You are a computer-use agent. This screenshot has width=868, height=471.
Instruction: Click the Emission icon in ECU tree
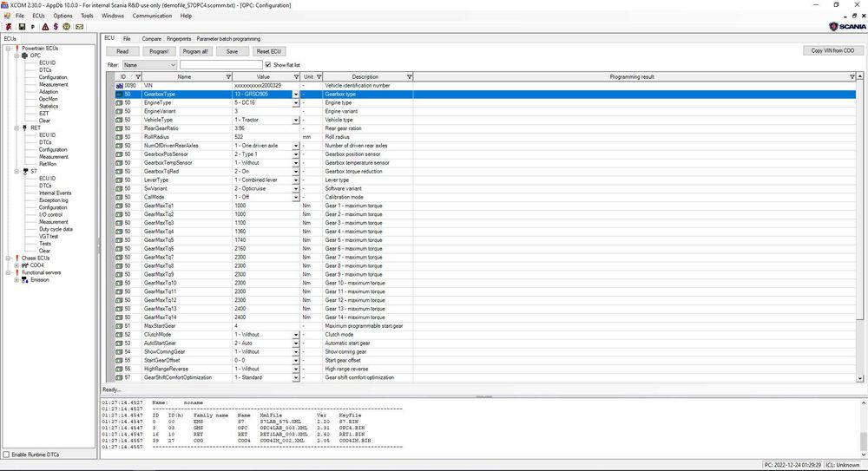coord(25,280)
